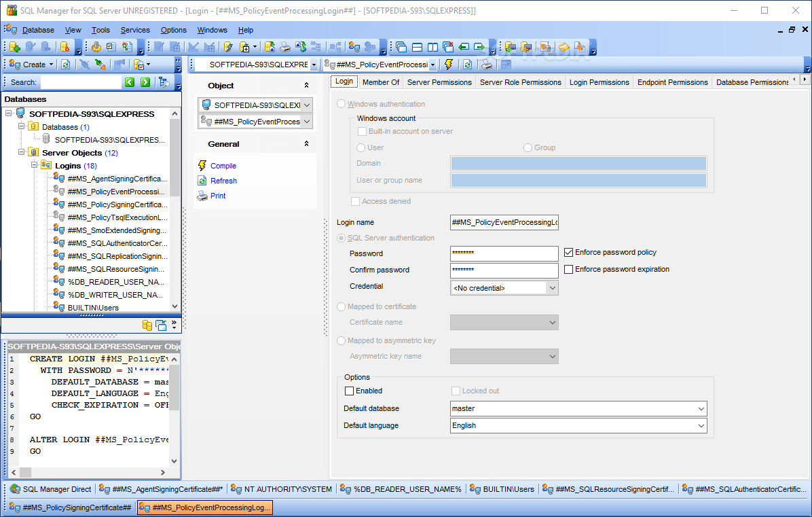This screenshot has width=812, height=517.
Task: Click the Compile lightning bolt icon
Action: coord(202,165)
